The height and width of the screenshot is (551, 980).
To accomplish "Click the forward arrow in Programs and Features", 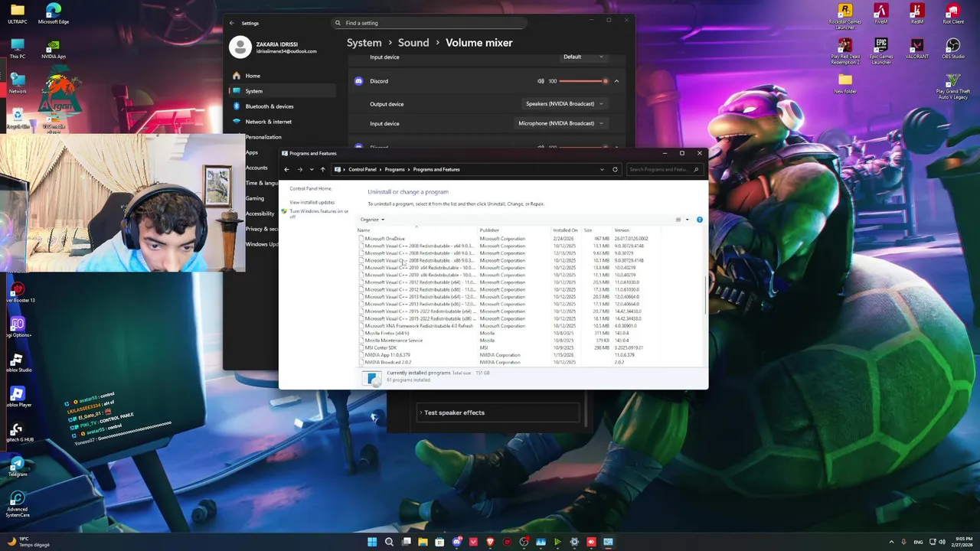I will (299, 169).
